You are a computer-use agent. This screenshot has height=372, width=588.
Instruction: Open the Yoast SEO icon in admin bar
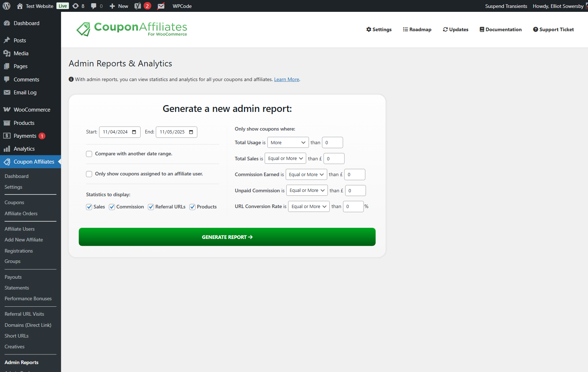(138, 6)
